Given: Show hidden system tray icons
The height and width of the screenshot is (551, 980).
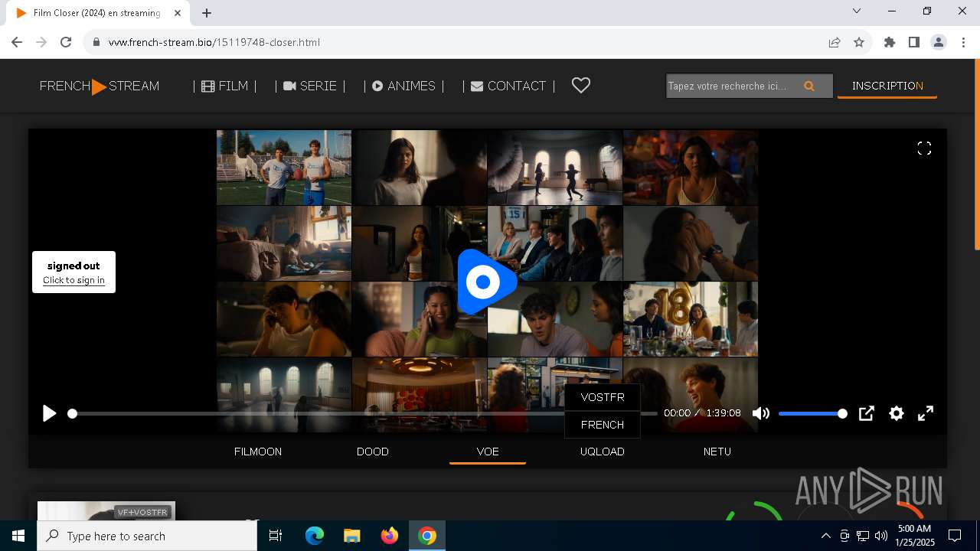Looking at the screenshot, I should 825,536.
